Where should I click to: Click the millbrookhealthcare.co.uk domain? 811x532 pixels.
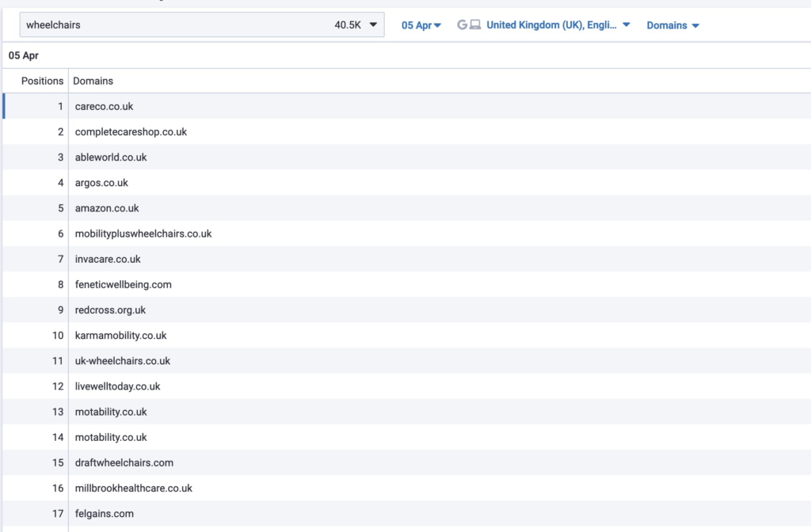pyautogui.click(x=133, y=488)
